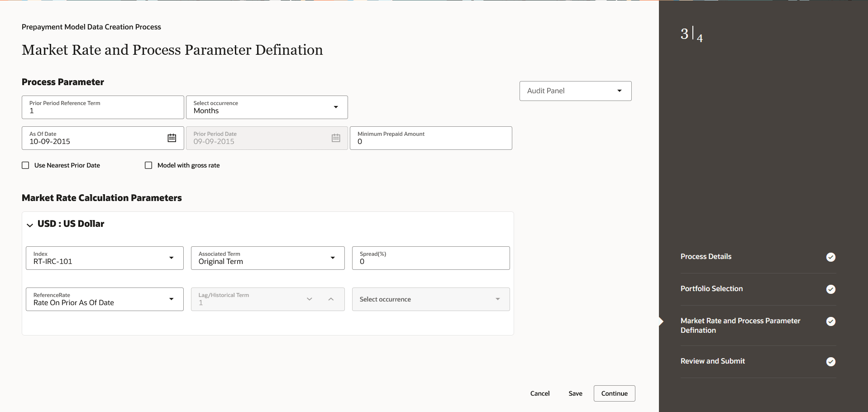The width and height of the screenshot is (868, 412).
Task: Click the checkmark icon beside Review and Submit
Action: pos(831,362)
